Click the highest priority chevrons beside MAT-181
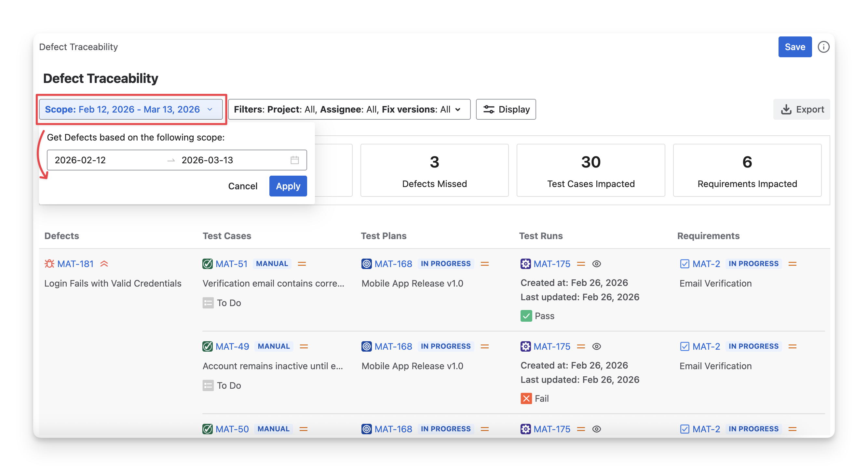 pyautogui.click(x=104, y=264)
